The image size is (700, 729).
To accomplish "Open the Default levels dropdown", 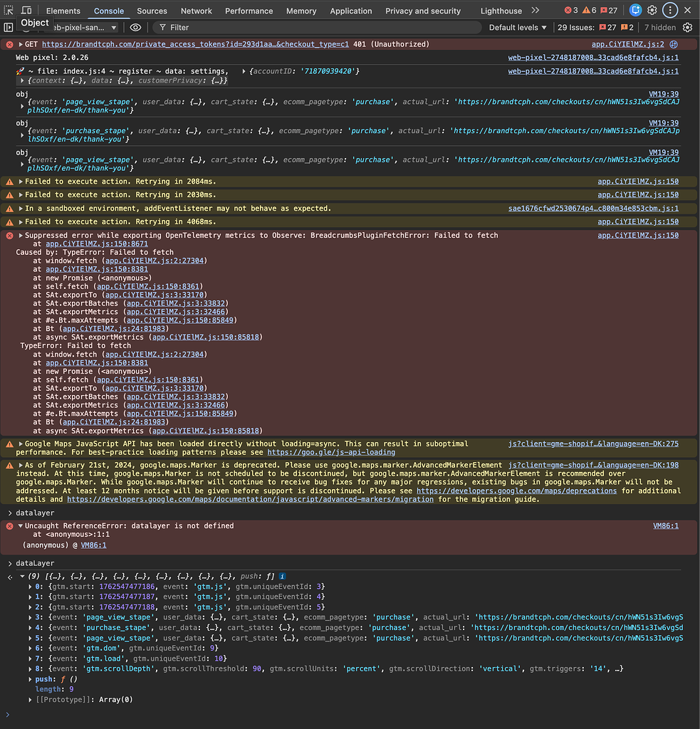I will click(518, 27).
